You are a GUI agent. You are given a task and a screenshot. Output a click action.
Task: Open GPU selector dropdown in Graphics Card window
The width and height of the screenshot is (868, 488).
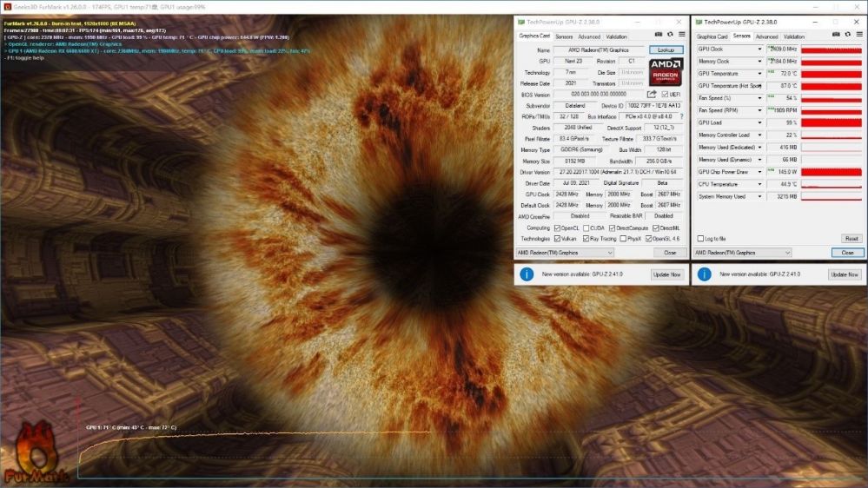coord(565,253)
